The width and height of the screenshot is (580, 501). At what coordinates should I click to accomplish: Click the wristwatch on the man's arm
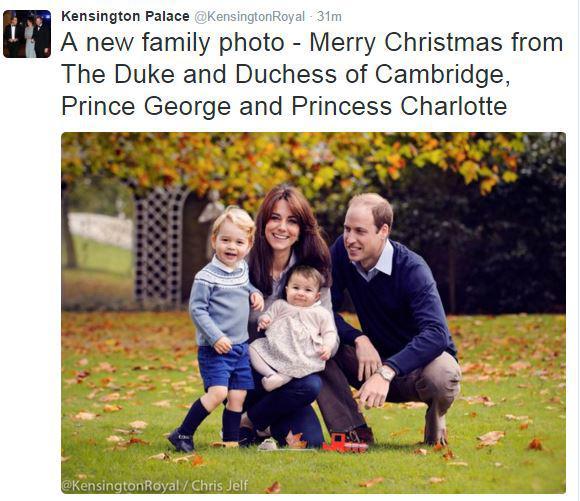[x=387, y=373]
